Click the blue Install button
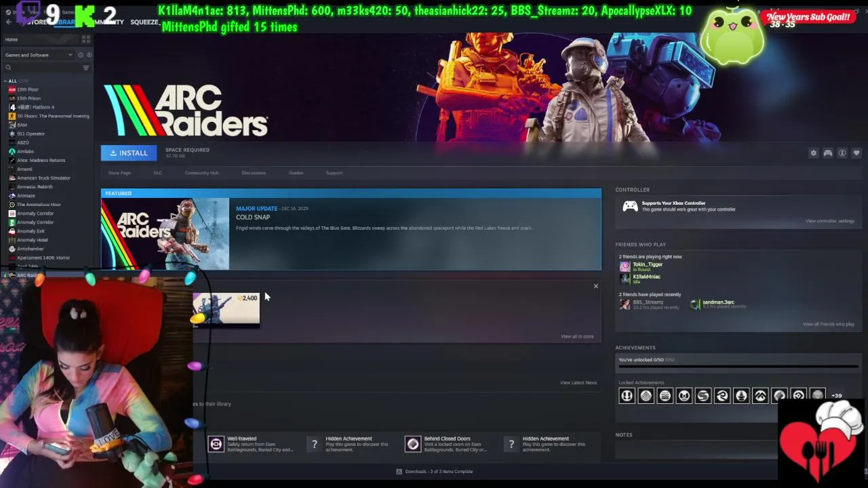The height and width of the screenshot is (488, 868). (129, 153)
